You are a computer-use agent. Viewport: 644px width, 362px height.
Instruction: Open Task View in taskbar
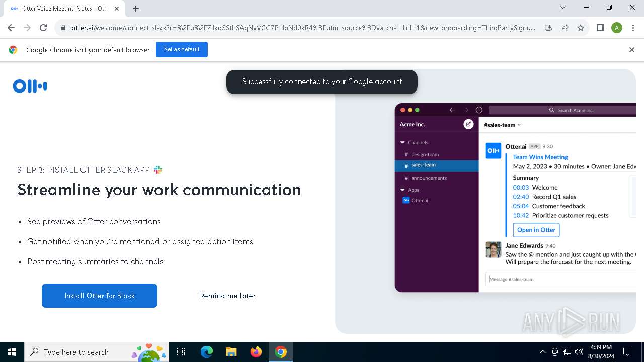181,352
